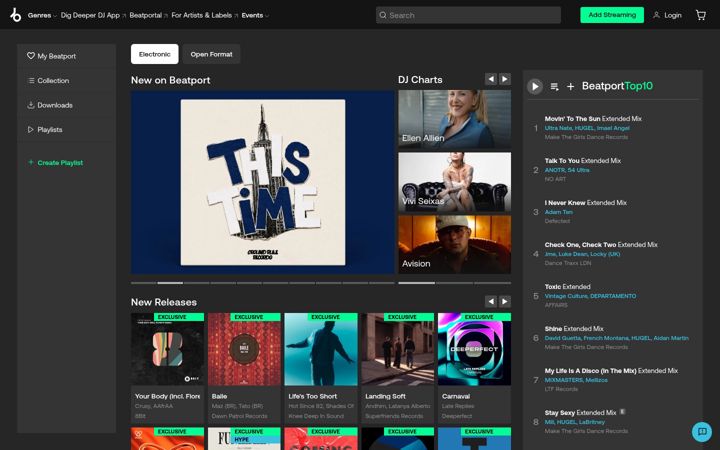720x450 pixels.
Task: Open Your Body release cover
Action: pyautogui.click(x=167, y=349)
